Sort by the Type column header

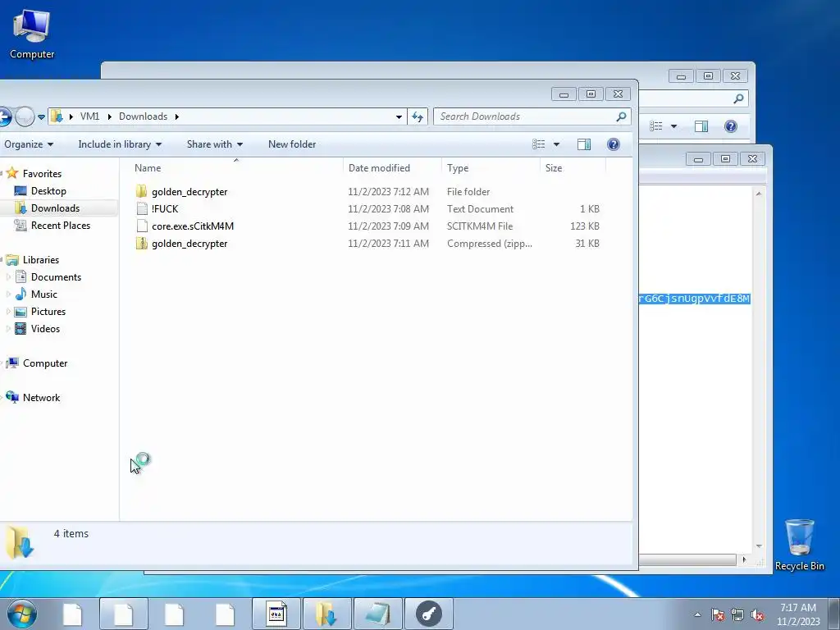[x=491, y=167]
